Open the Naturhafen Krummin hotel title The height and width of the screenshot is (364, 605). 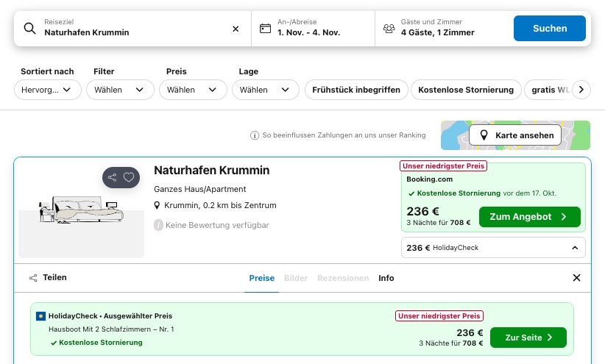(211, 170)
